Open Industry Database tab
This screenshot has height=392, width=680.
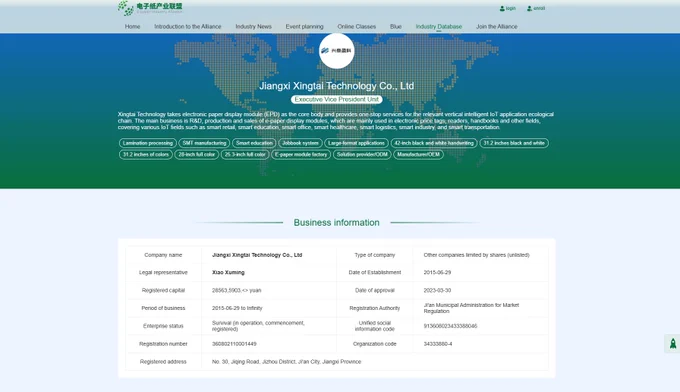[438, 26]
